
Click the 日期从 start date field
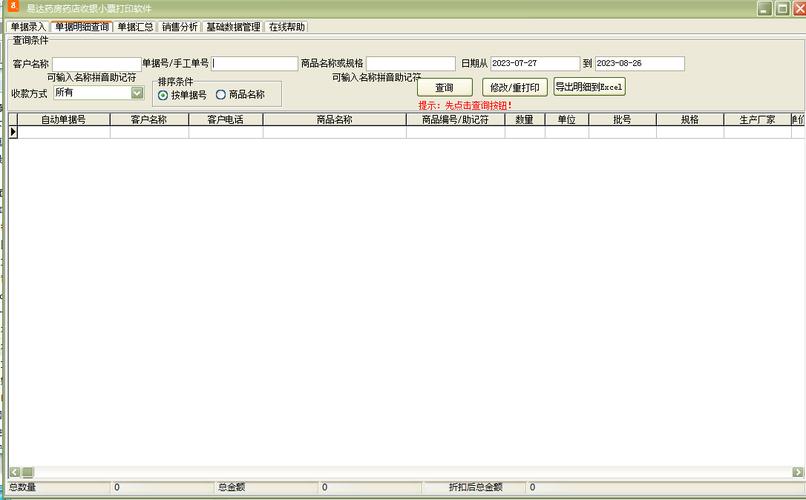[535, 63]
